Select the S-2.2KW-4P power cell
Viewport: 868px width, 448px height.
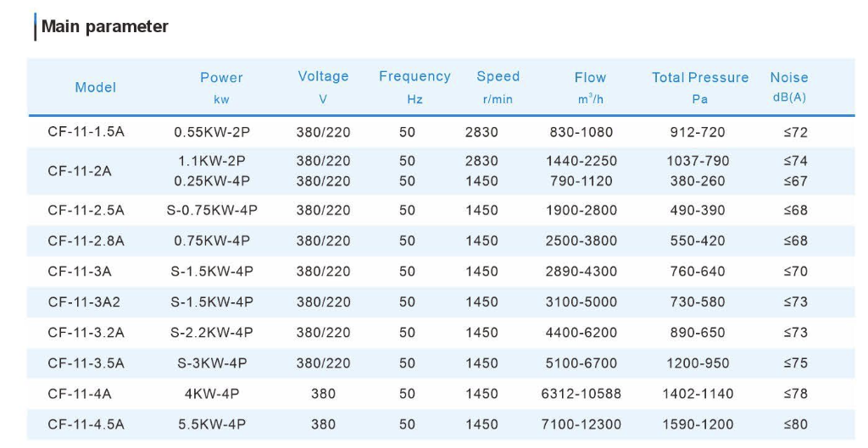[x=212, y=333]
